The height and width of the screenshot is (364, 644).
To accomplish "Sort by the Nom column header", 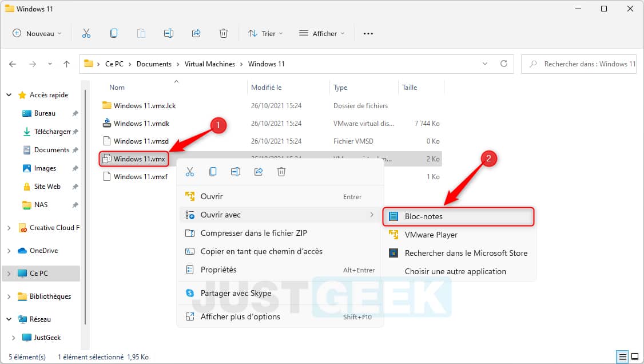I will coord(117,88).
